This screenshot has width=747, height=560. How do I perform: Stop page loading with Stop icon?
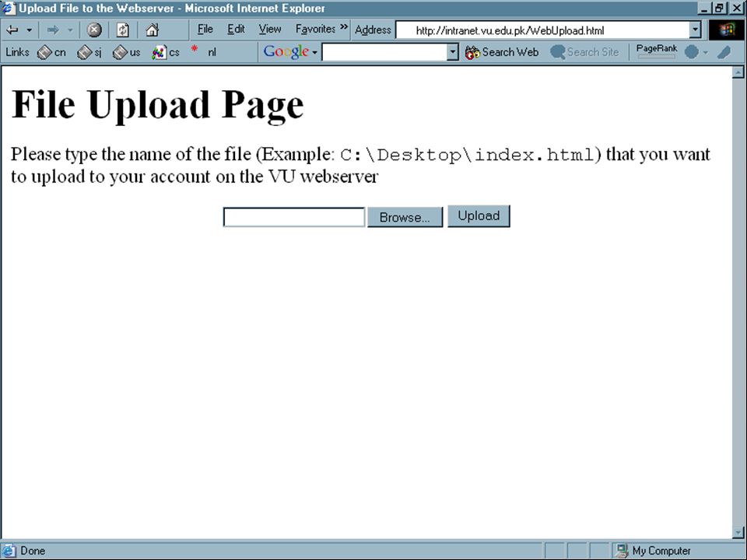tap(94, 30)
